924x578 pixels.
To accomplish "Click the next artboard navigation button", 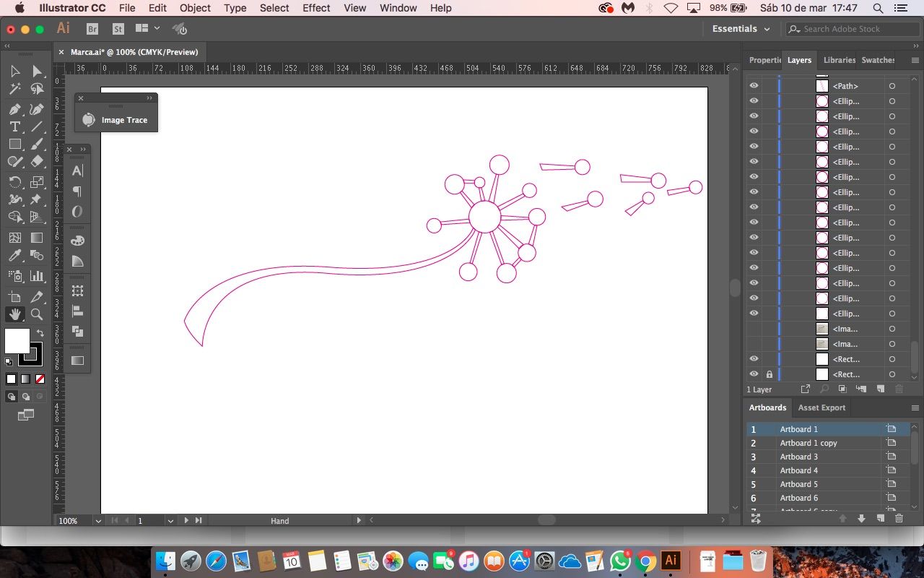I will point(186,520).
